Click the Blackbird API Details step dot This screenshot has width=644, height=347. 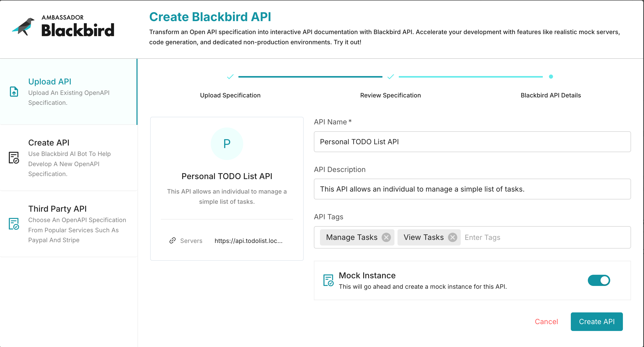pyautogui.click(x=551, y=77)
